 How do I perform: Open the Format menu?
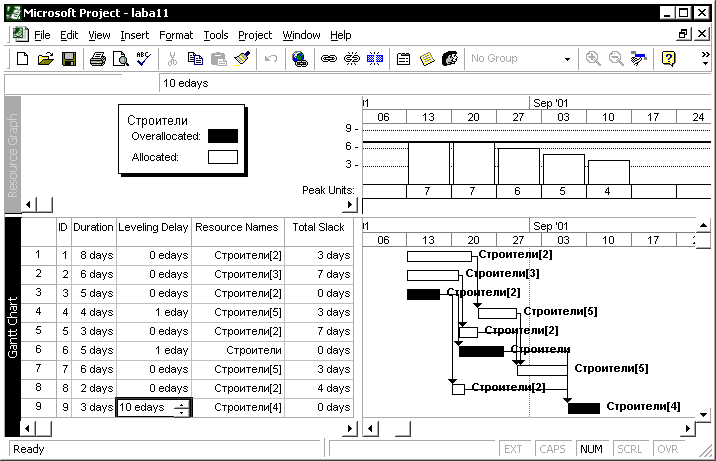pyautogui.click(x=176, y=35)
